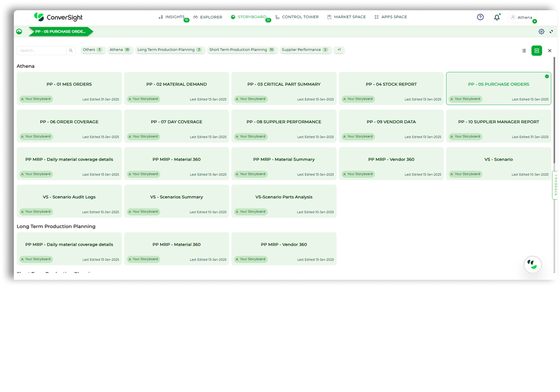Image resolution: width=560 pixels, height=392 pixels.
Task: Open VS-Scenario Parts Analysis storyboard
Action: coord(284,201)
